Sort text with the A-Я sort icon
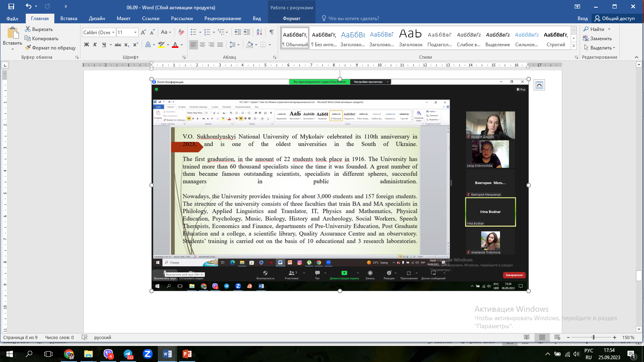The height and width of the screenshot is (362, 644). coord(259,32)
